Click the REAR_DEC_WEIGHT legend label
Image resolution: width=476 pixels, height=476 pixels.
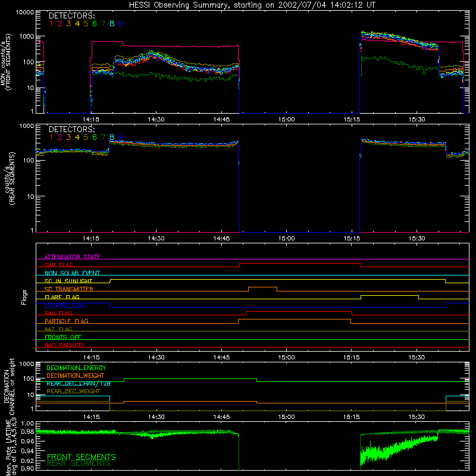[x=73, y=392]
